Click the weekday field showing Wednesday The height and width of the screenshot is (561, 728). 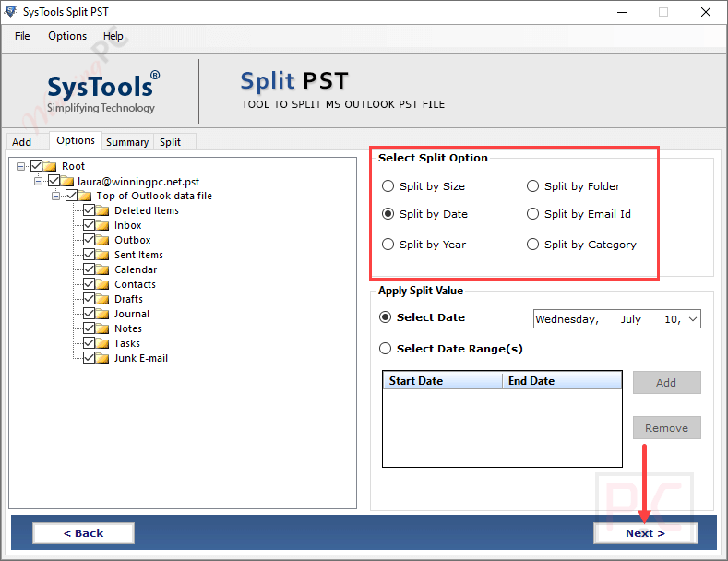click(x=567, y=319)
